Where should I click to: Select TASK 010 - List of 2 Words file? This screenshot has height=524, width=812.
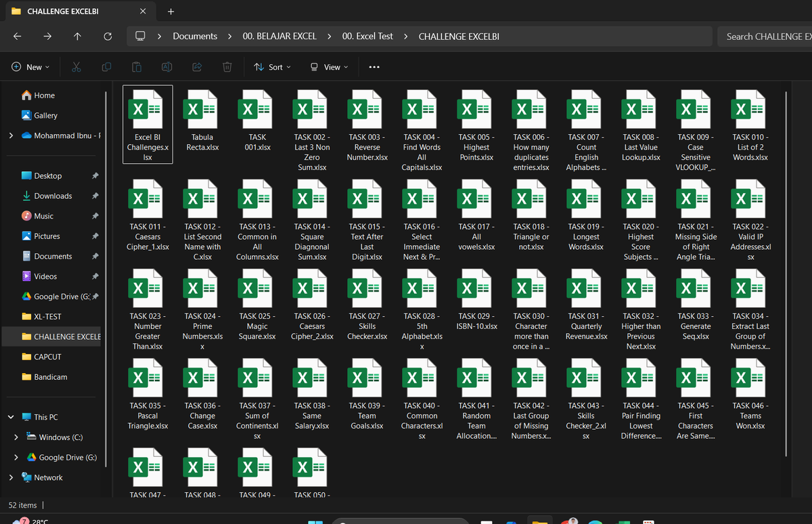[750, 125]
